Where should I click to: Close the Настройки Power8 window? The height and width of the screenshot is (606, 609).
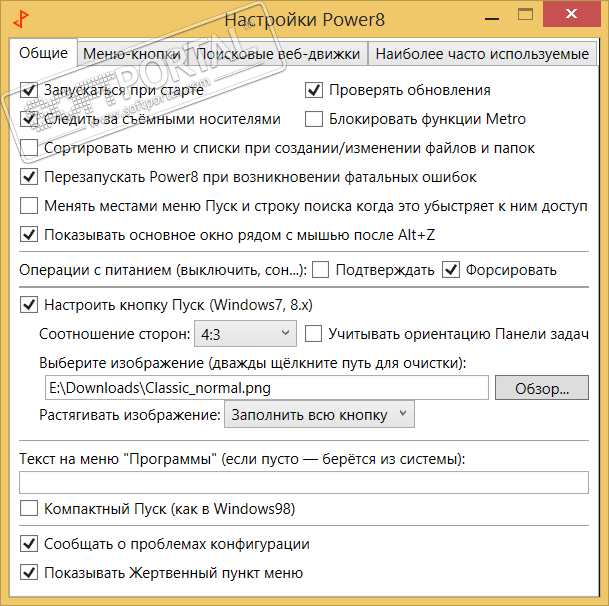pos(572,14)
